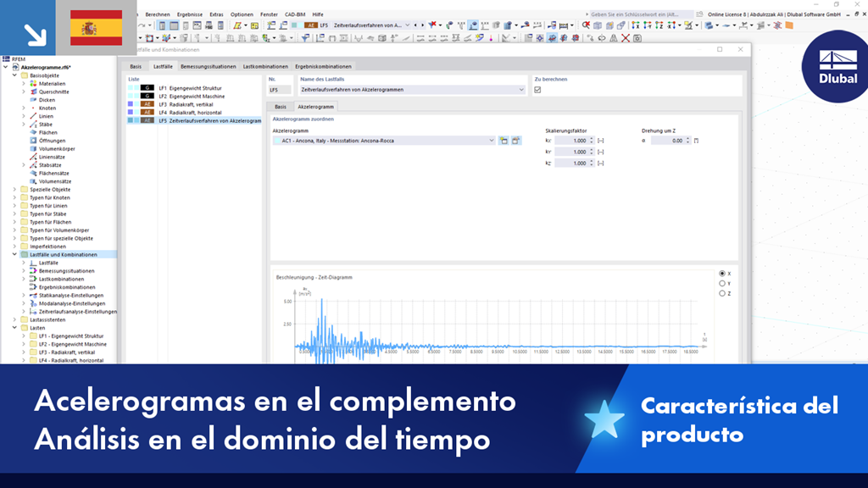Click the red X delete icon in the lower toolbar

tap(625, 38)
